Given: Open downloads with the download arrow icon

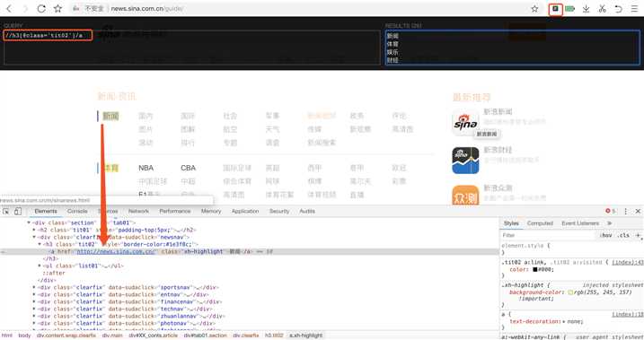Looking at the screenshot, I should pos(587,9).
